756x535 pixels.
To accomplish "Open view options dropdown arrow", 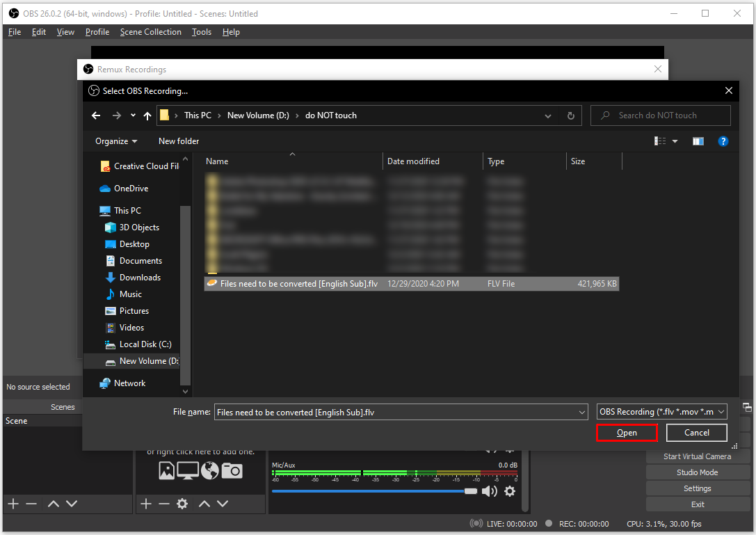I will click(675, 141).
